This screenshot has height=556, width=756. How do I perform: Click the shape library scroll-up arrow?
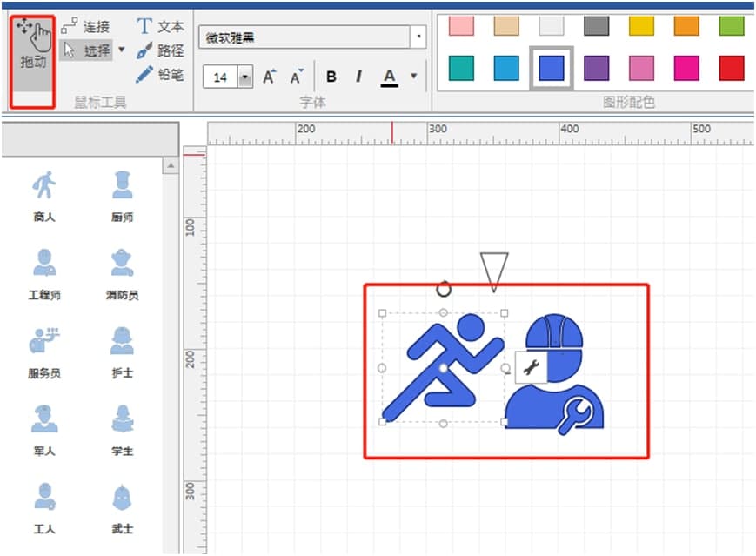click(171, 165)
